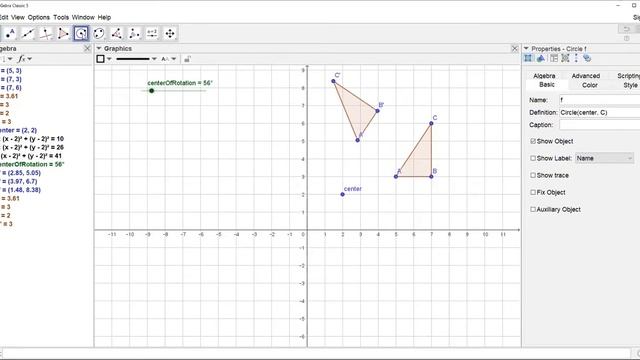This screenshot has height=360, width=640.
Task: Click the Definition field Circle(center, C)
Action: (x=599, y=112)
